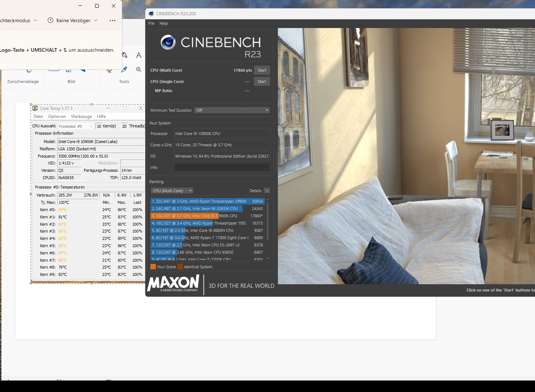Viewport: 535px width, 392px height.
Task: Select the AMD Ryzen 7 1700X ranking row
Action: point(207,238)
